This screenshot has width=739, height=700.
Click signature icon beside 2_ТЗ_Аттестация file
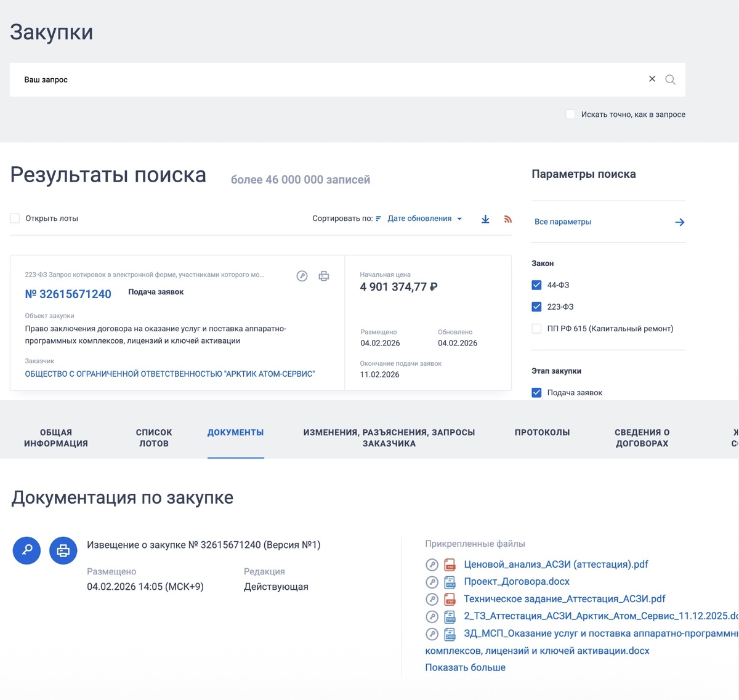click(x=432, y=617)
